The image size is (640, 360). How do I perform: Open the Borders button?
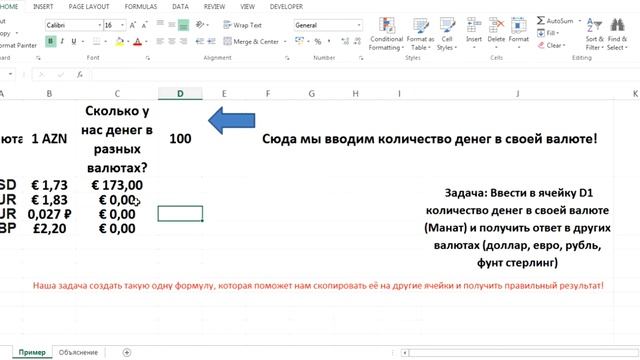[96, 41]
